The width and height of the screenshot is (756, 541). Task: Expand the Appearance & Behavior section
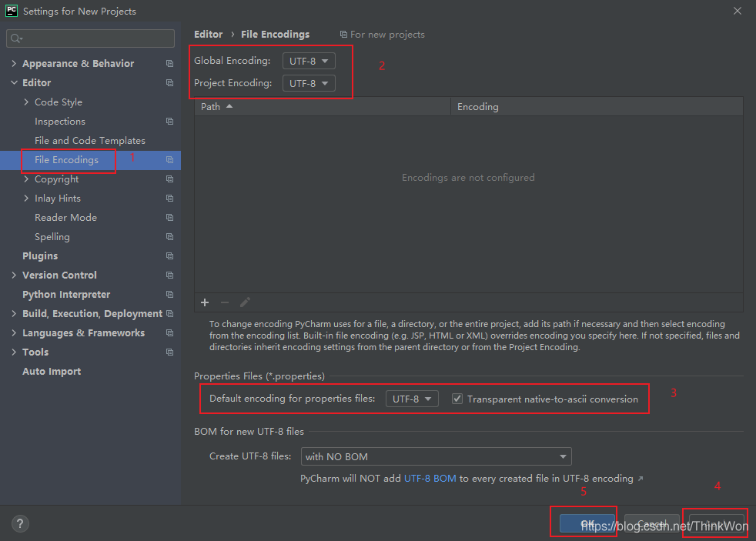pos(14,64)
